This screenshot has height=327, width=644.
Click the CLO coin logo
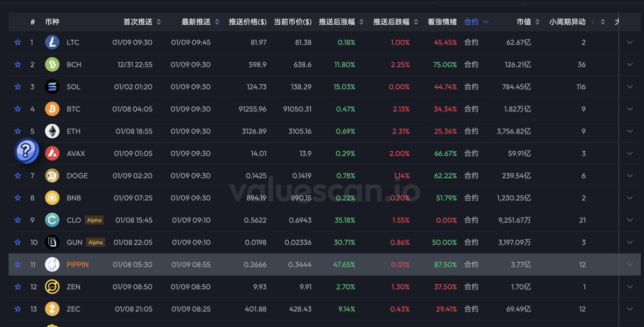(x=52, y=220)
